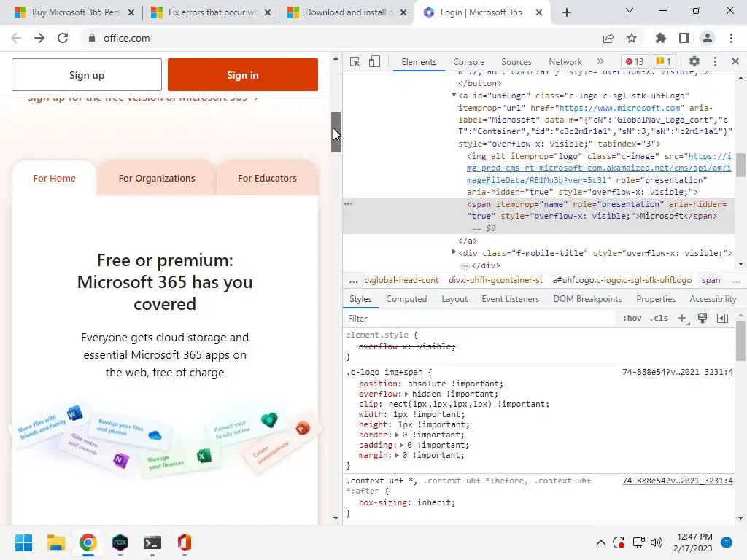Open the Properties tab
Viewport: 747px width, 560px height.
(656, 299)
